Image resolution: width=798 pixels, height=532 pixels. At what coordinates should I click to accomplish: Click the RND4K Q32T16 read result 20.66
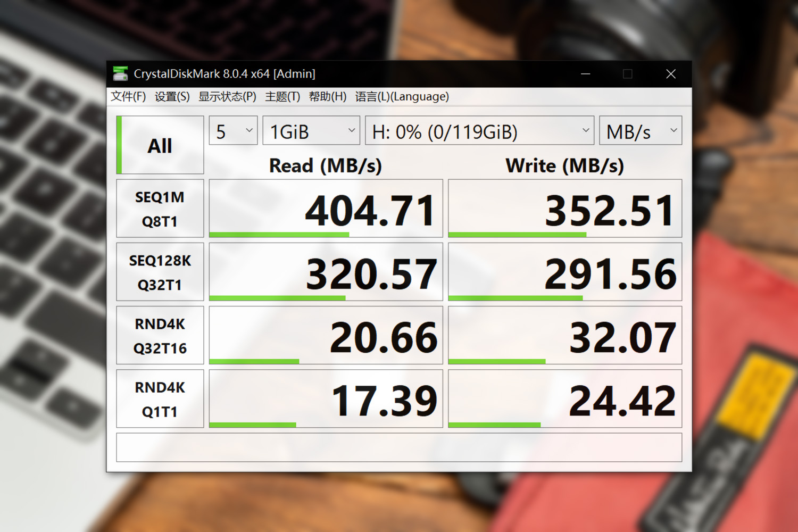click(326, 335)
